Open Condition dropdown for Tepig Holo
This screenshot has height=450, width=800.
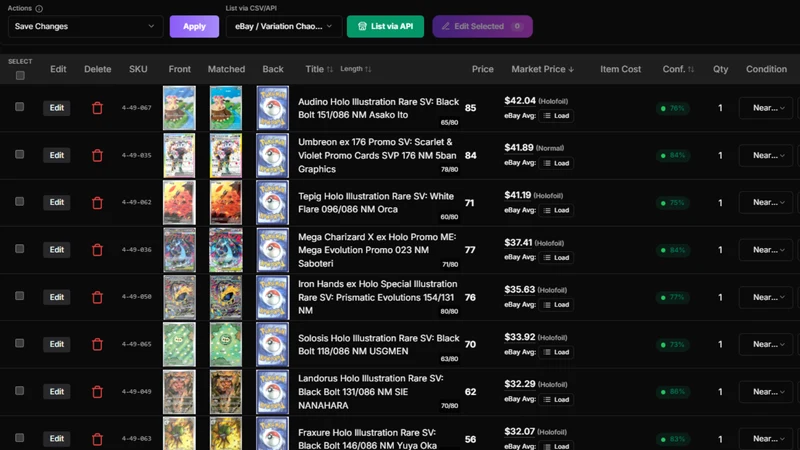[x=766, y=202]
